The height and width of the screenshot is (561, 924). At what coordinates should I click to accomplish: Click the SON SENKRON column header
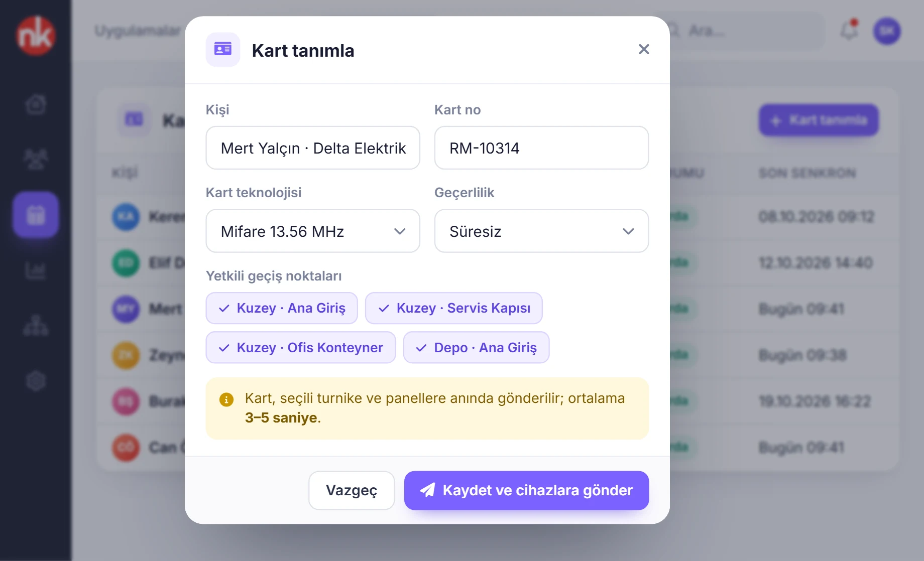click(807, 173)
